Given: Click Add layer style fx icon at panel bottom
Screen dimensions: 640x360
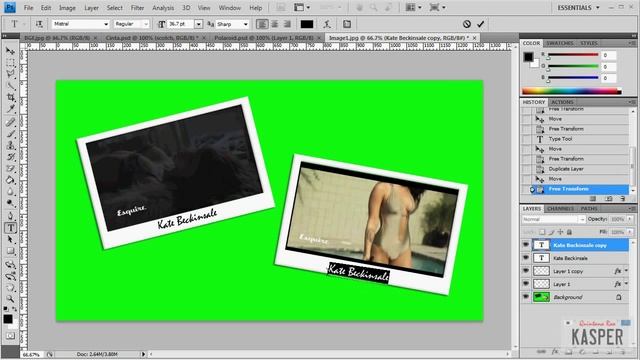Looking at the screenshot, I should pyautogui.click(x=555, y=351).
